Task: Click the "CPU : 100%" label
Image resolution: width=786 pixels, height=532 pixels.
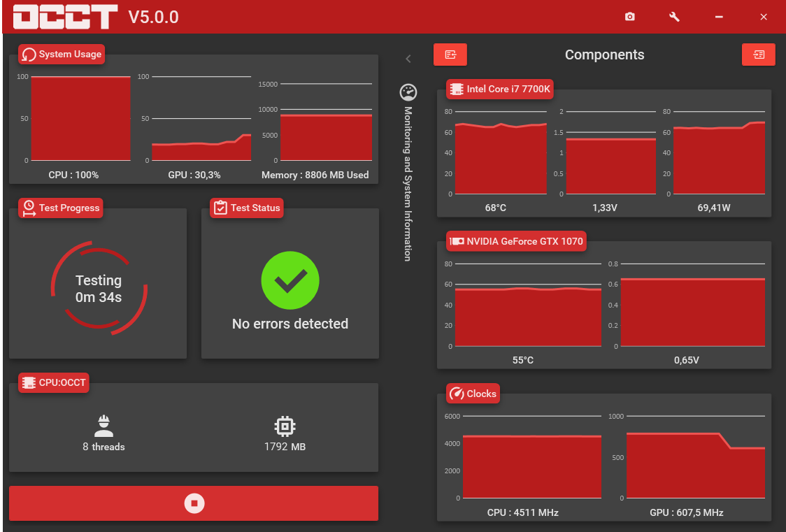Action: [x=73, y=175]
